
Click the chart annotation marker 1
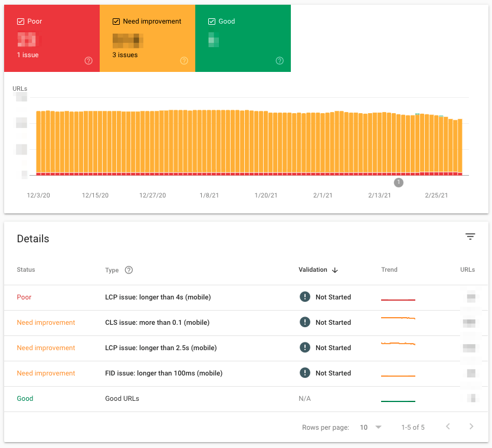(x=398, y=183)
